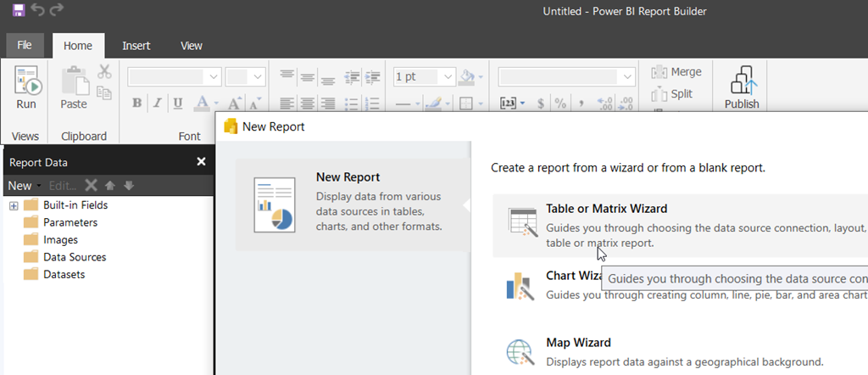Click the Merge cells button
The image size is (868, 375).
[x=676, y=72]
